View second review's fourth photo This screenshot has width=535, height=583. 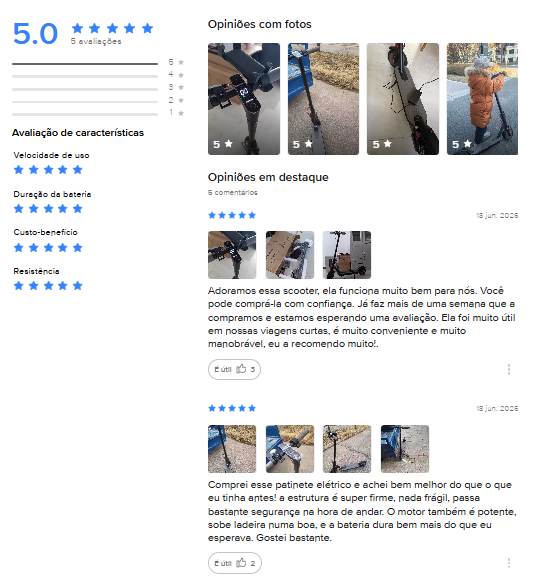pos(405,449)
